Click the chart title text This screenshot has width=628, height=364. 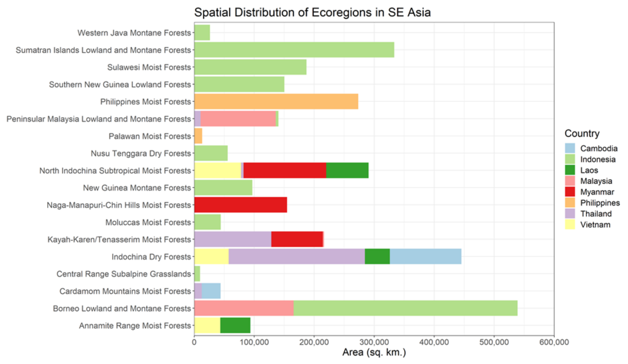(x=312, y=12)
